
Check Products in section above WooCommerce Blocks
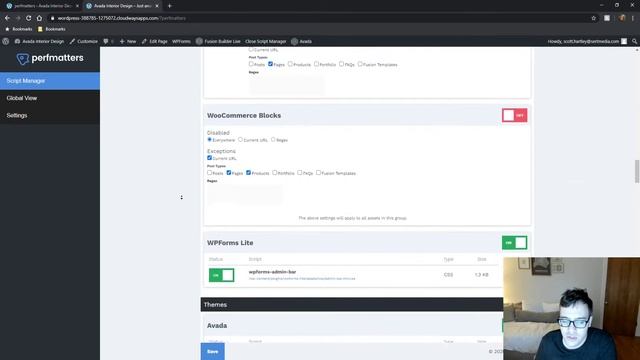point(290,64)
